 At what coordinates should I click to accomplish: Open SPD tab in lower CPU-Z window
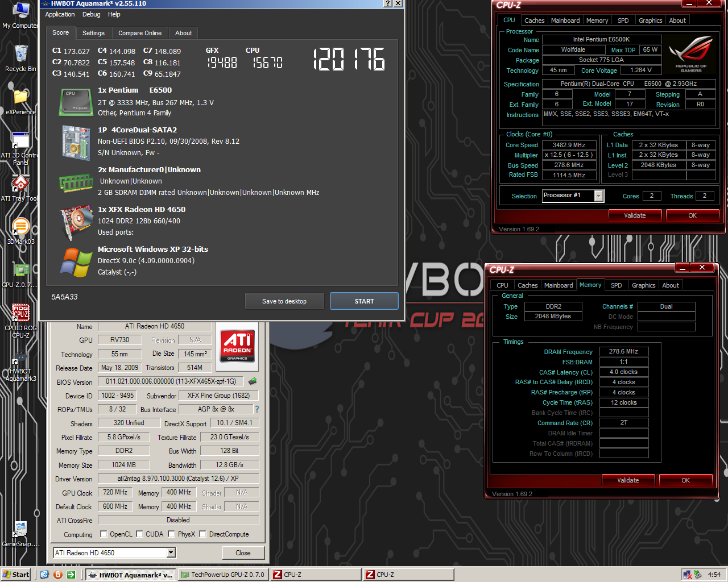616,285
